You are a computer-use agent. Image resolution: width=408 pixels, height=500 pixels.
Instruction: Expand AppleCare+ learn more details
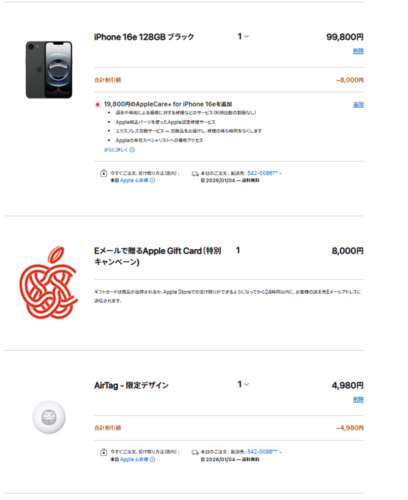[x=119, y=150]
